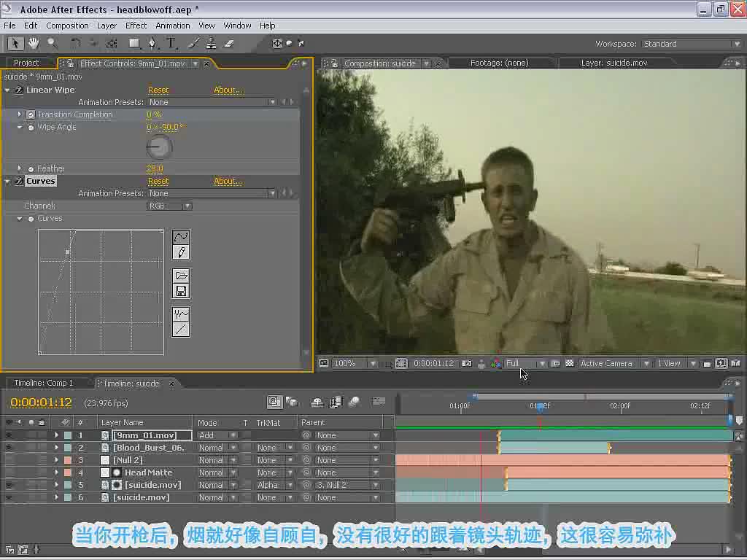Expand the Feather property triangle
747x560 pixels.
[x=20, y=168]
